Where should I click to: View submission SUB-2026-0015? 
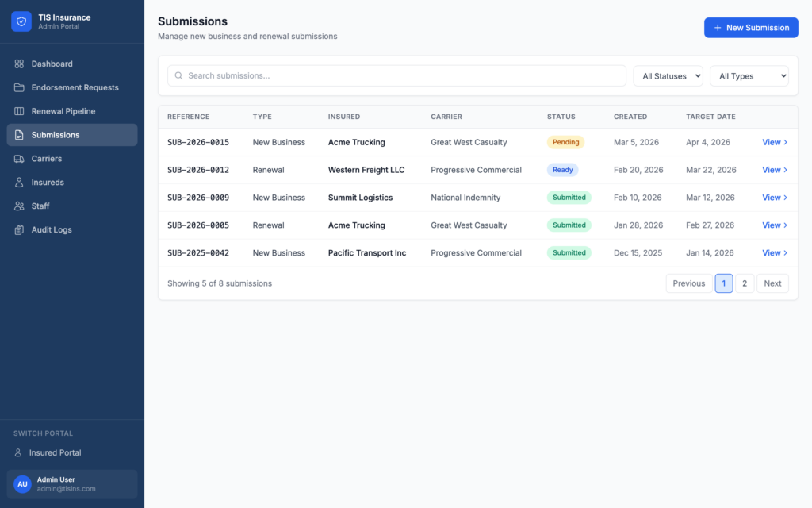pos(775,142)
